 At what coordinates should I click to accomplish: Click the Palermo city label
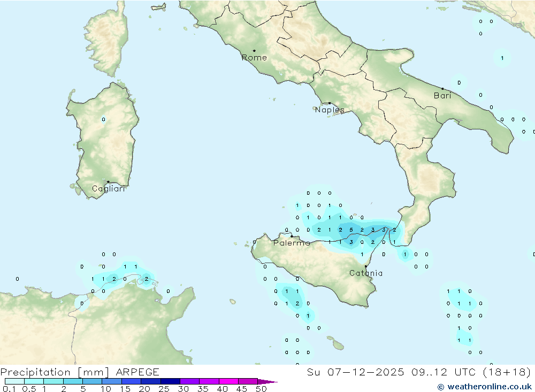[x=292, y=243]
